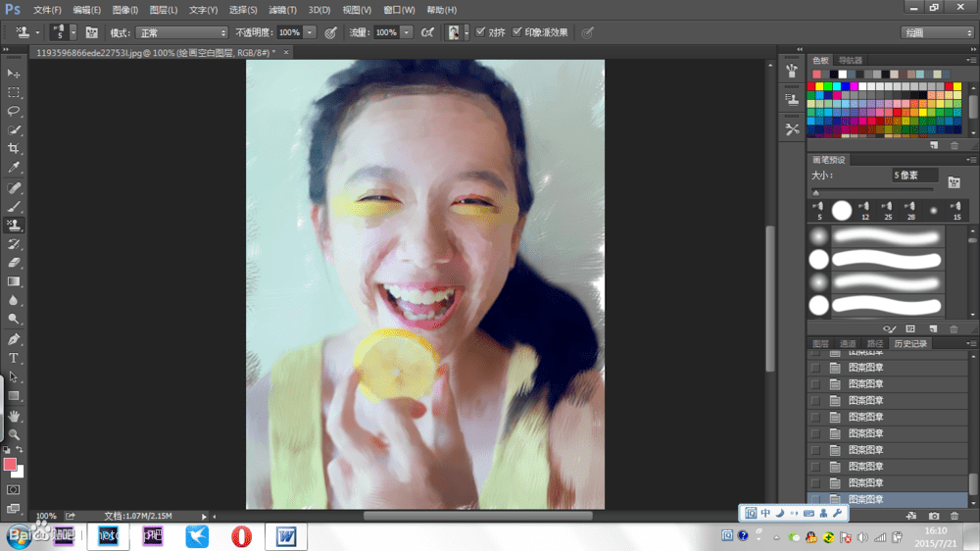Open Opera from the Windows taskbar
Viewport: 980px width, 551px height.
point(241,536)
